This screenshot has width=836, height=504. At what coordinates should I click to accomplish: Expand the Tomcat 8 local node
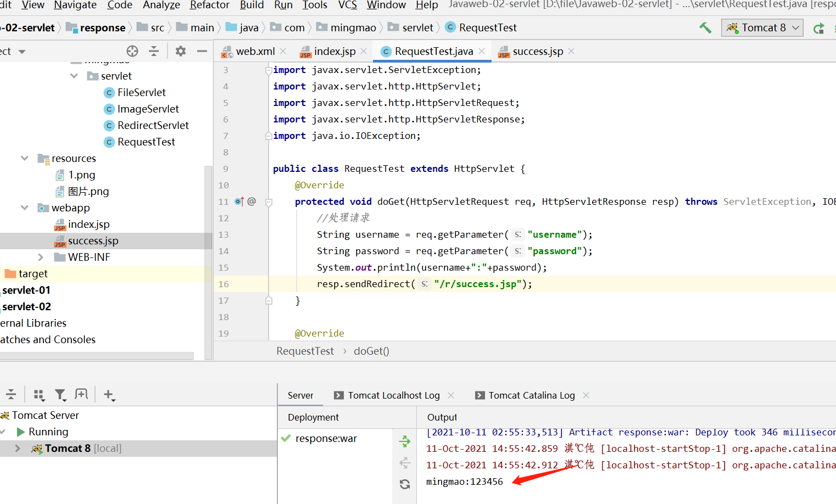(18, 448)
